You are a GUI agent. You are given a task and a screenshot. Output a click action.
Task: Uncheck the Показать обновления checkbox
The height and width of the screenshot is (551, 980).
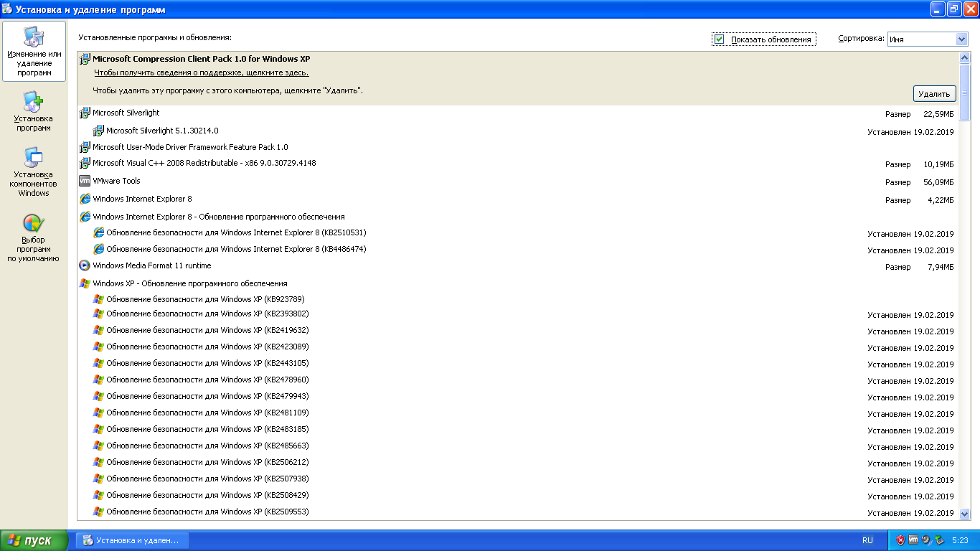(719, 39)
